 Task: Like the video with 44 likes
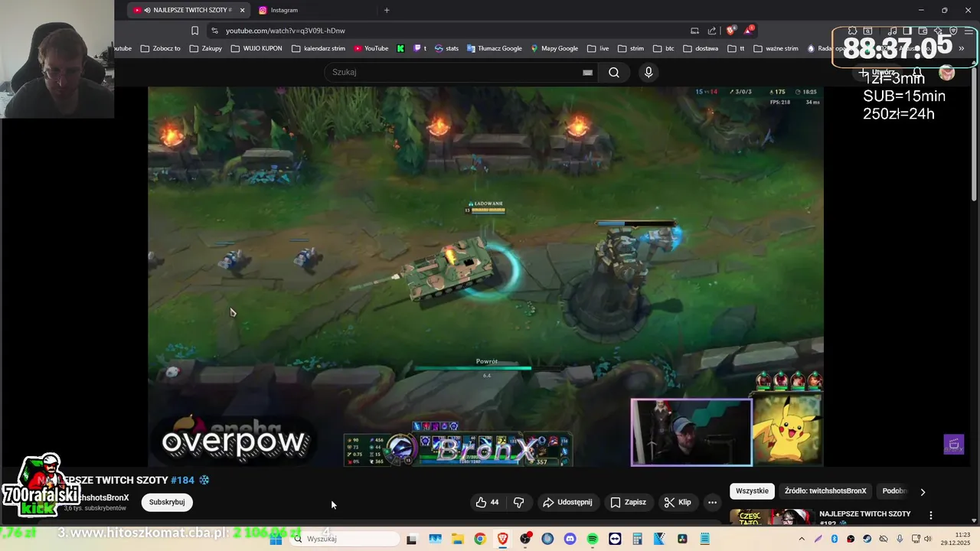[x=487, y=502]
